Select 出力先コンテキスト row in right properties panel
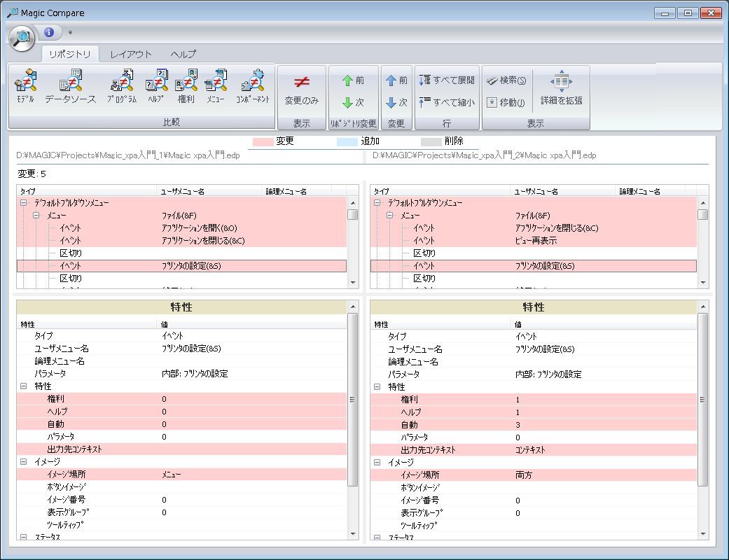 tap(534, 450)
